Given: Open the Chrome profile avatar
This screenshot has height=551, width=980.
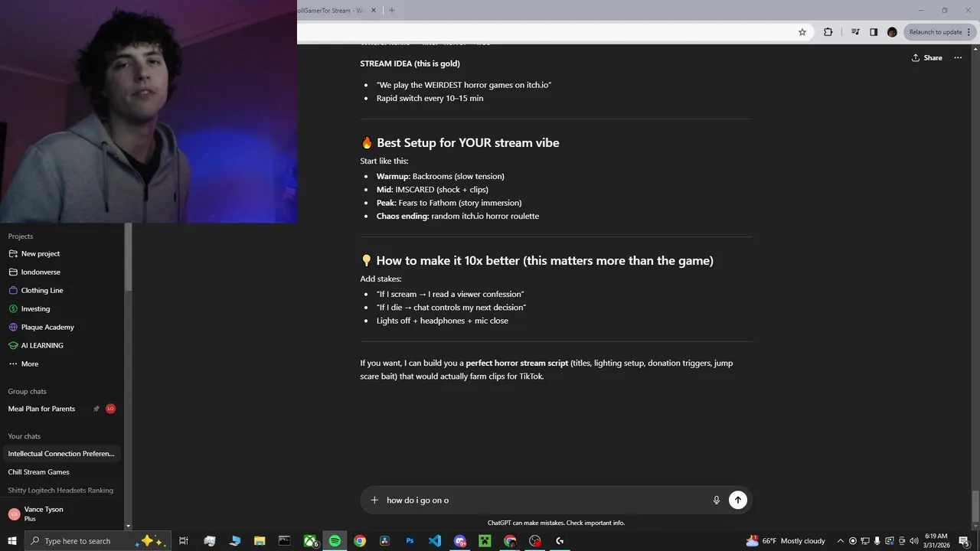Looking at the screenshot, I should [892, 32].
